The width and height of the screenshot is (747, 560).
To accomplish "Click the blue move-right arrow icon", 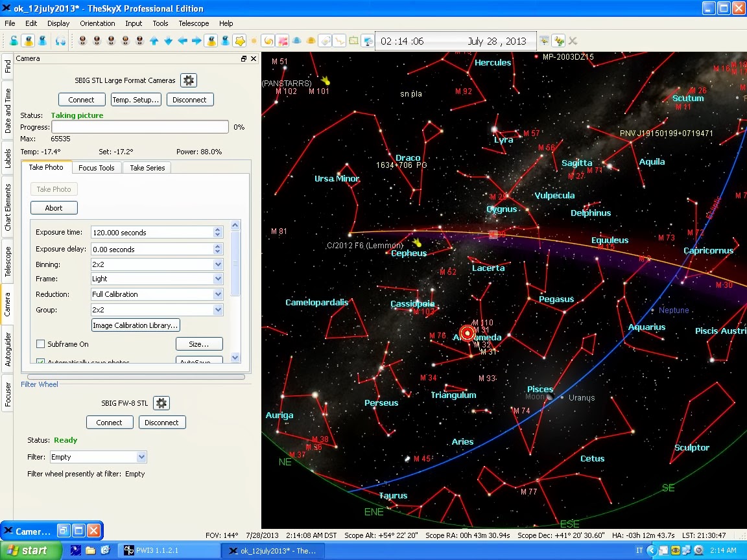I will 196,41.
